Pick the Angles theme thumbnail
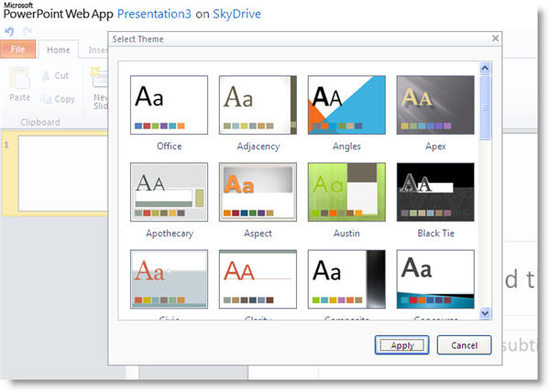 tap(346, 104)
